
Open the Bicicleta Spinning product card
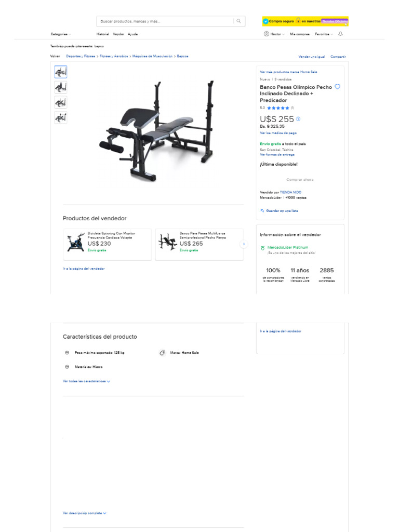107,244
